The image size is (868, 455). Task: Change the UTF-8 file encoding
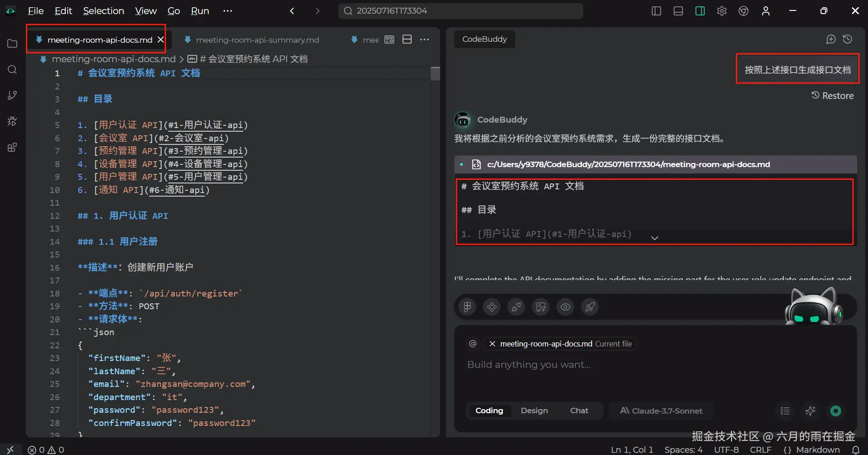(x=726, y=450)
